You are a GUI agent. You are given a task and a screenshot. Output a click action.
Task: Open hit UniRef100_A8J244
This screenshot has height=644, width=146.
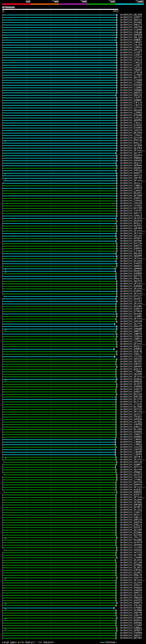131,15
